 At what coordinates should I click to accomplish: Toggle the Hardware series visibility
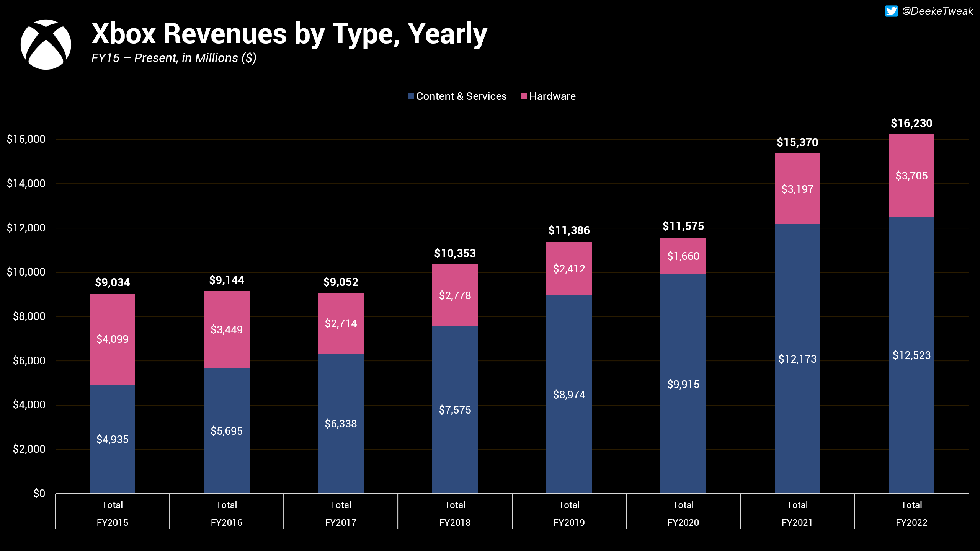553,96
